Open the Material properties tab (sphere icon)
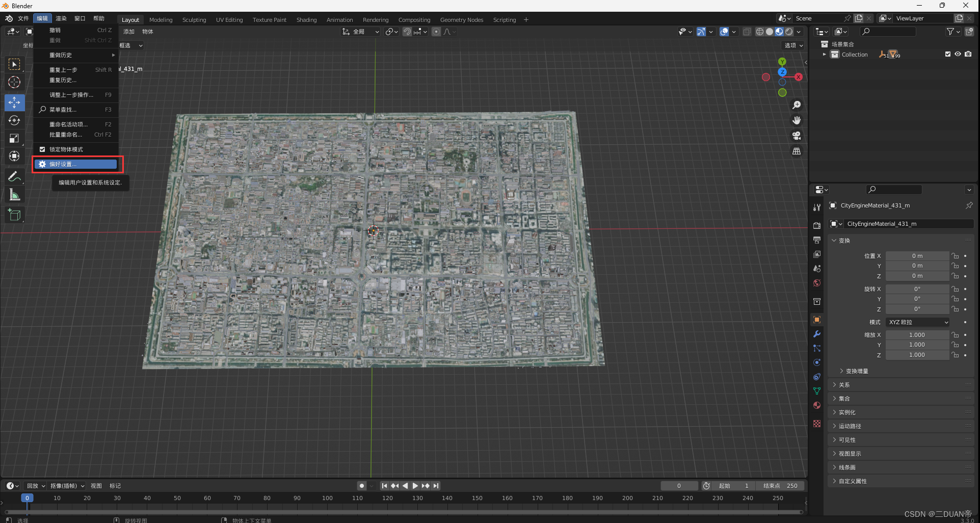Screen dimensions: 980x523 [817, 405]
